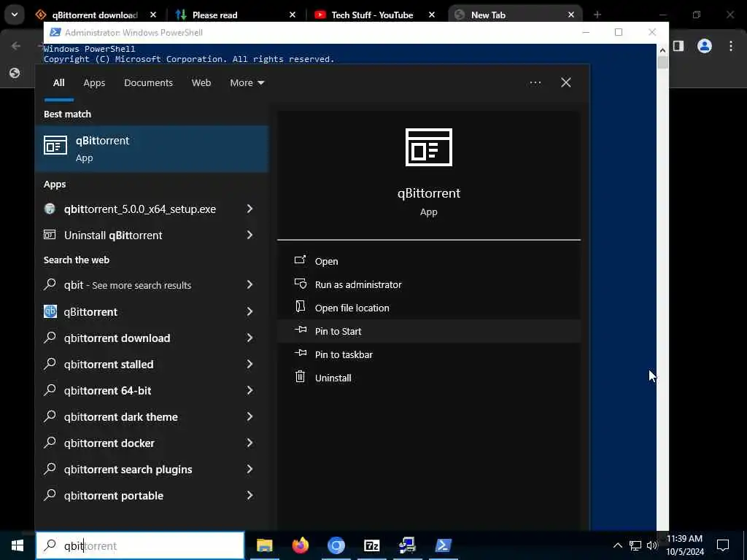This screenshot has width=747, height=560.
Task: Switch to the Apps search filter
Action: coord(94,83)
